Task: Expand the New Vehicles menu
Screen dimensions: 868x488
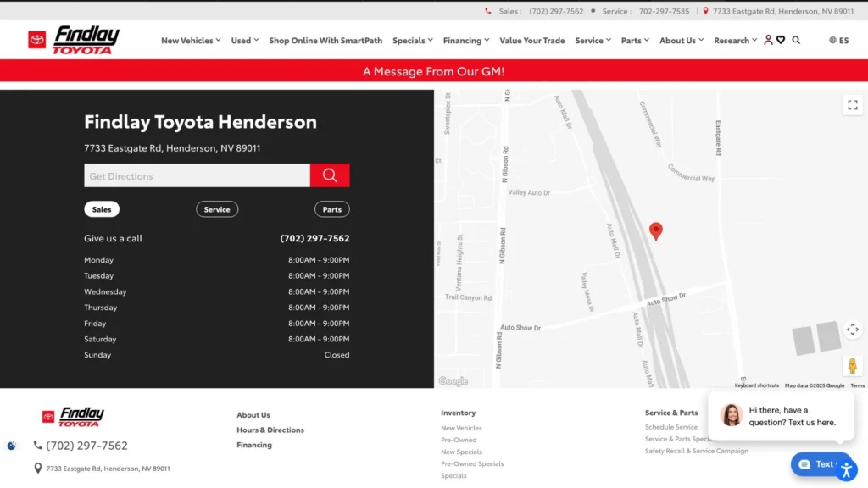Action: point(191,40)
